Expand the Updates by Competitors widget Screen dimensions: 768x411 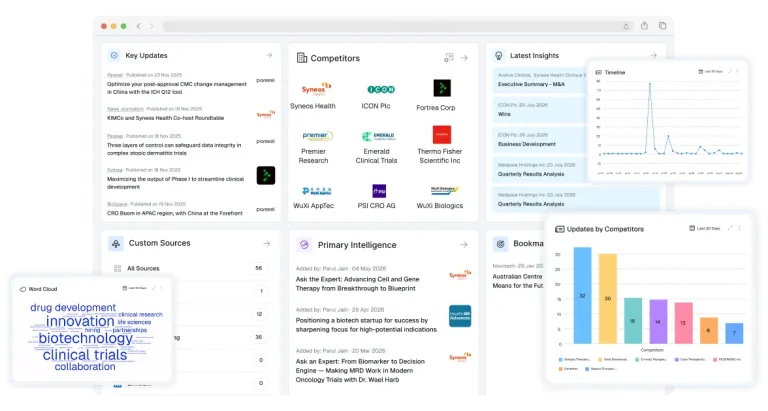point(730,228)
